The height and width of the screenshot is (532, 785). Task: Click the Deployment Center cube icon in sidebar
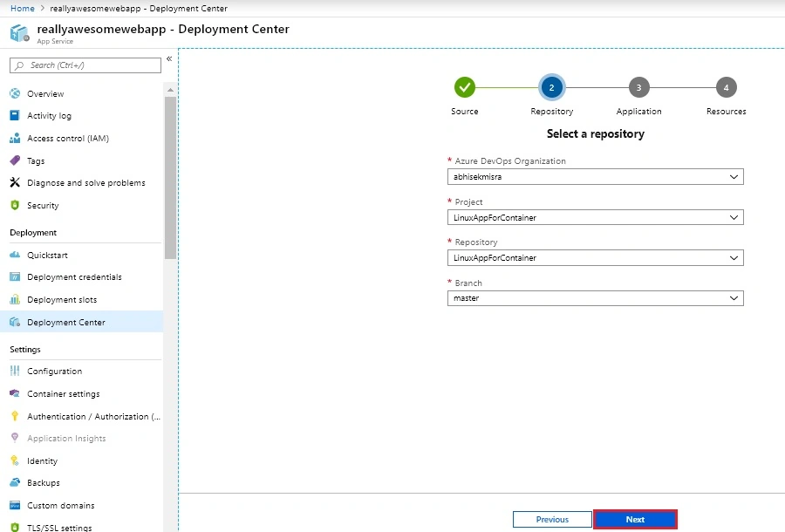(x=15, y=322)
